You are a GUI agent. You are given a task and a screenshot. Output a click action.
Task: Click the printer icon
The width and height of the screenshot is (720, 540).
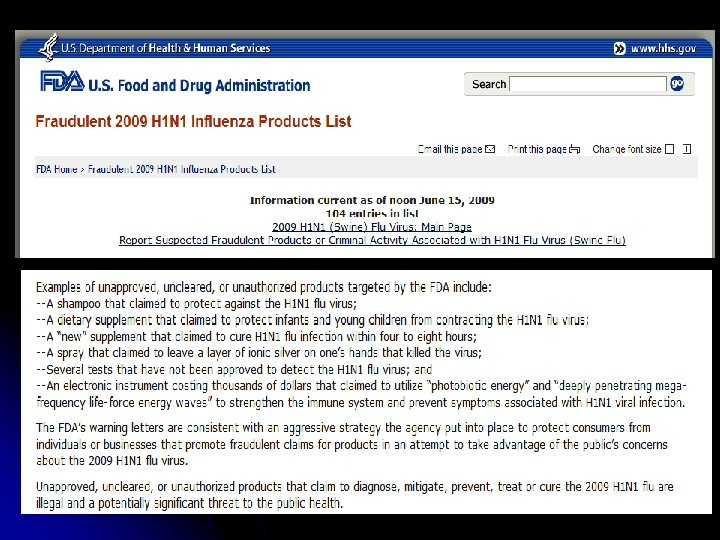coord(574,149)
